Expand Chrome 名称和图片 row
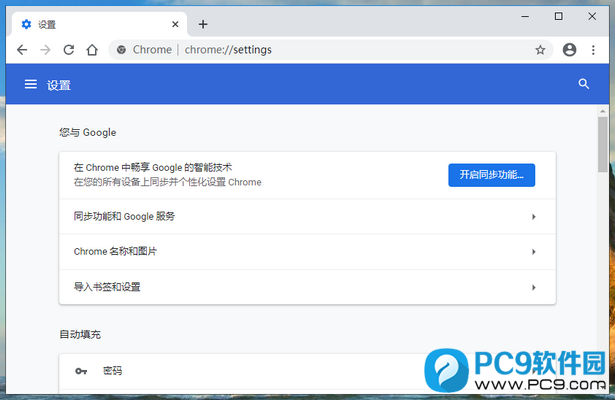The width and height of the screenshot is (615, 400). pos(307,252)
